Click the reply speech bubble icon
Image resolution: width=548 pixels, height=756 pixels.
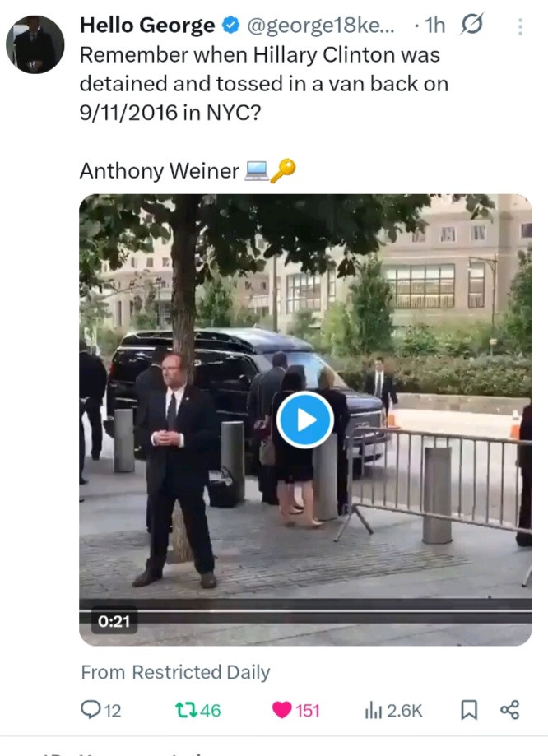pyautogui.click(x=91, y=710)
